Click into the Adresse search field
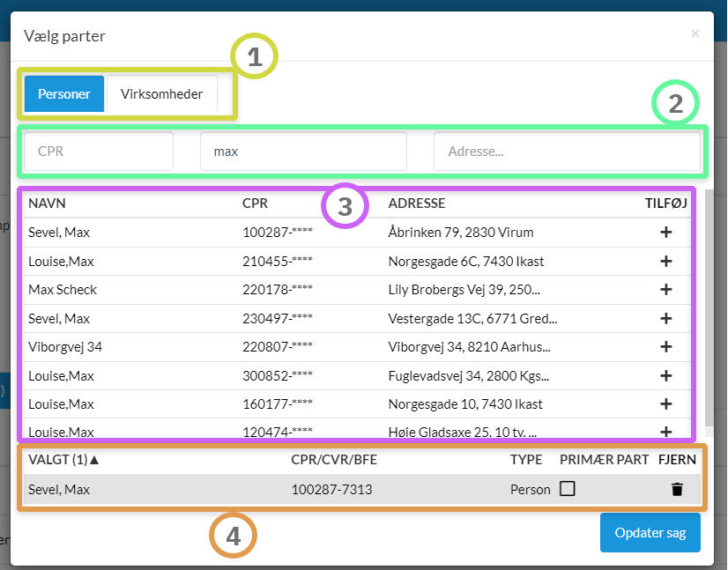This screenshot has width=728, height=570. (566, 152)
